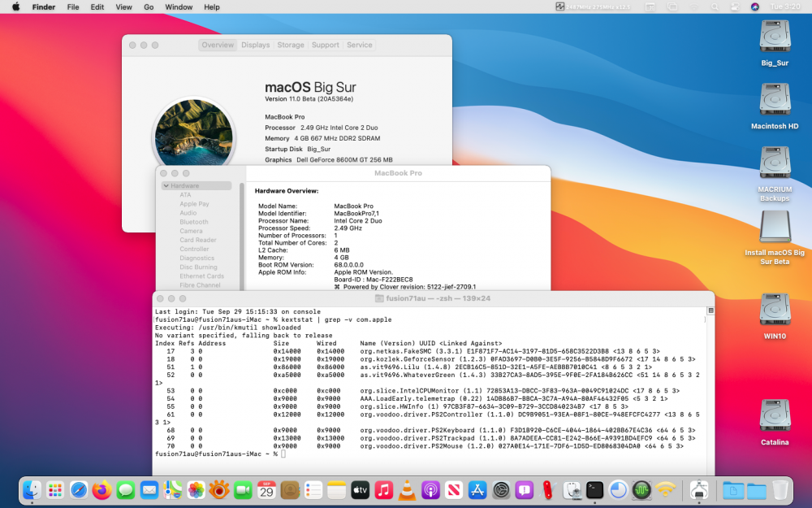
Task: Select Card Reader in sidebar
Action: 198,240
